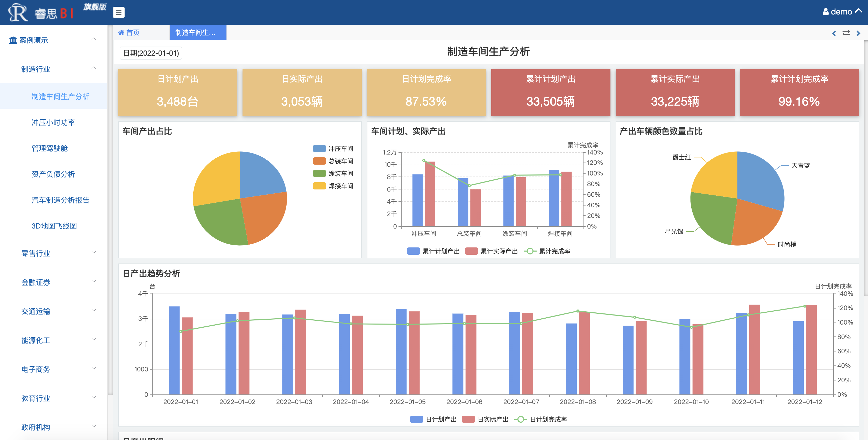Screen dimensions: 868x440
Task: Click the 日实际产出 3,053辆 card
Action: pyautogui.click(x=302, y=93)
